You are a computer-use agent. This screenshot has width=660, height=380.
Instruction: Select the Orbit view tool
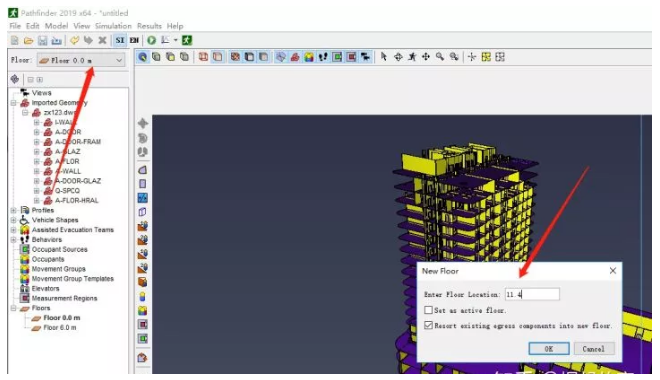pyautogui.click(x=398, y=56)
